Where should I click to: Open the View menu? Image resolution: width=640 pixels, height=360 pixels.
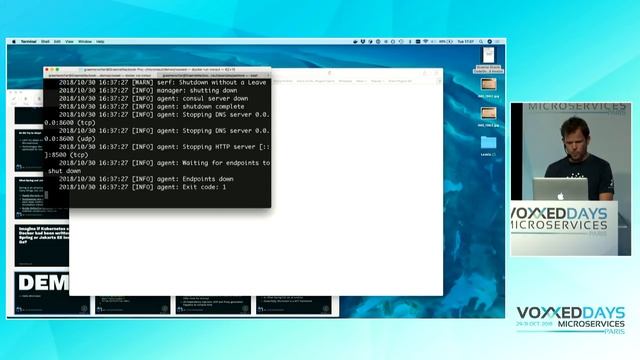click(69, 42)
